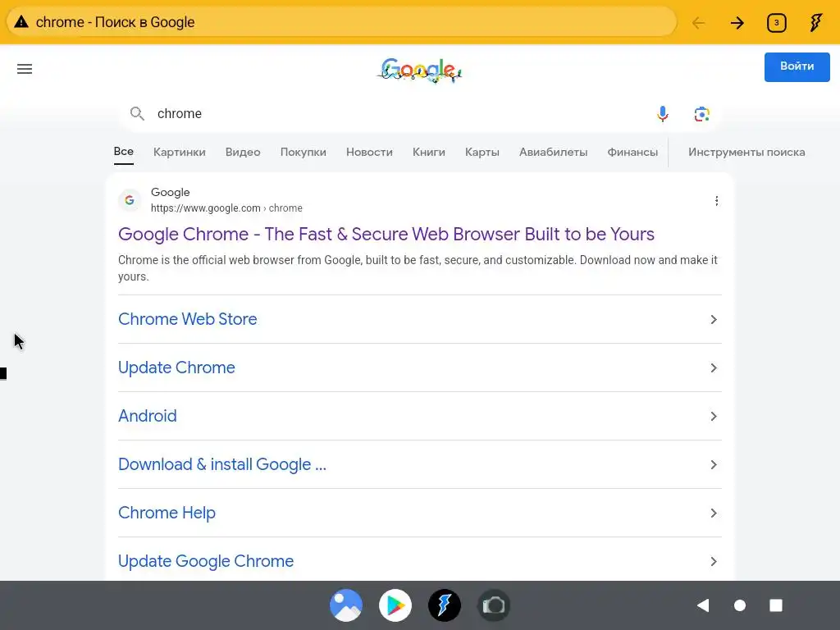The image size is (840, 630).
Task: Click the chevron on Android row
Action: tap(714, 416)
